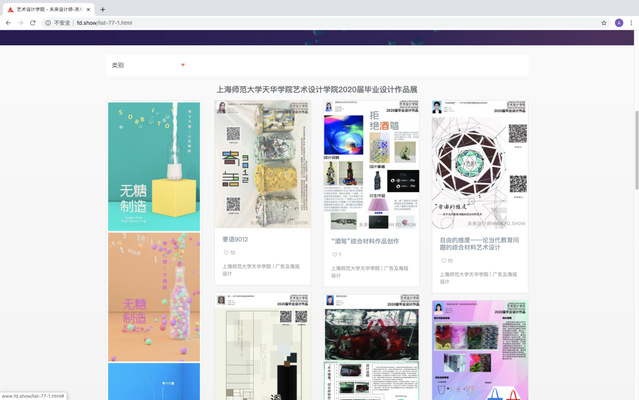Open the beige grid poster with QR codes
This screenshot has height=400, width=639.
[x=263, y=347]
